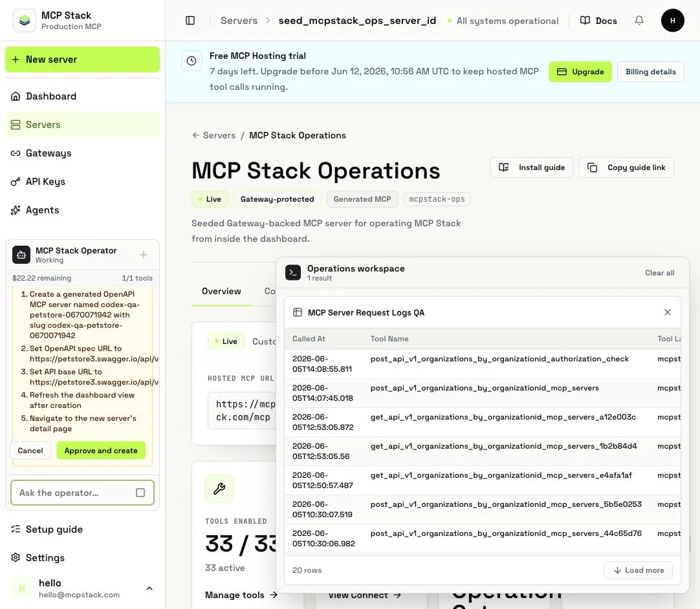Click the Tool Name column header
This screenshot has height=609, width=700.
(389, 339)
